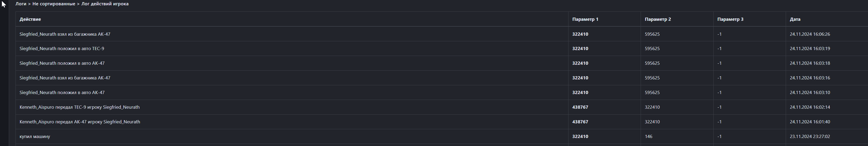This screenshot has width=868, height=146.
Task: Sort by the "Действие" column header
Action: click(30, 19)
